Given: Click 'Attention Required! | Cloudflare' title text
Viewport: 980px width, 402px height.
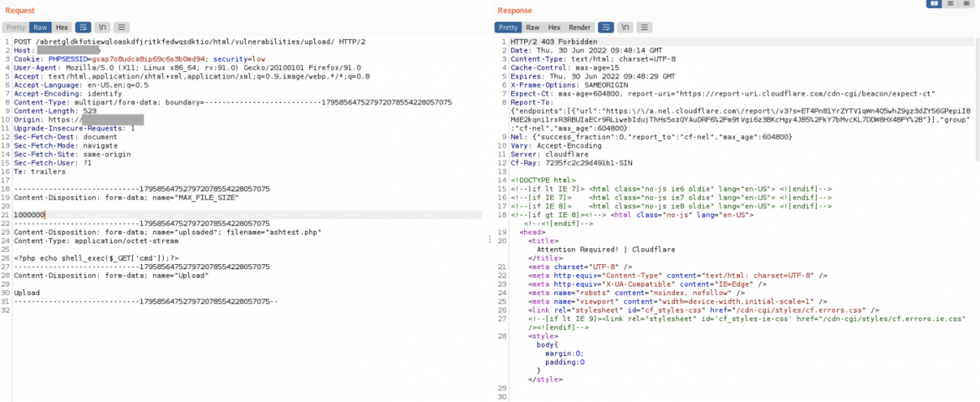Looking at the screenshot, I should tap(605, 249).
